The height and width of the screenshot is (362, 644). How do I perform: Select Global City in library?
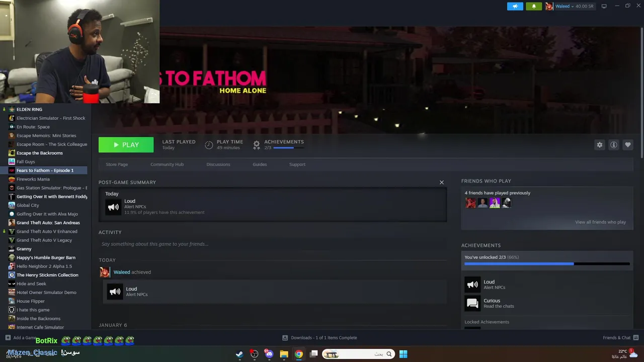[28, 205]
